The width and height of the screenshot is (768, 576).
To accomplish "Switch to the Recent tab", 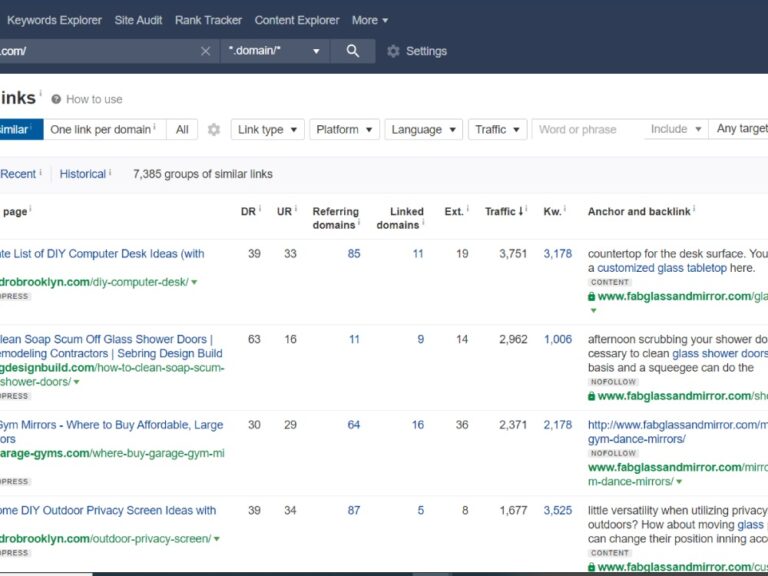I will click(18, 174).
